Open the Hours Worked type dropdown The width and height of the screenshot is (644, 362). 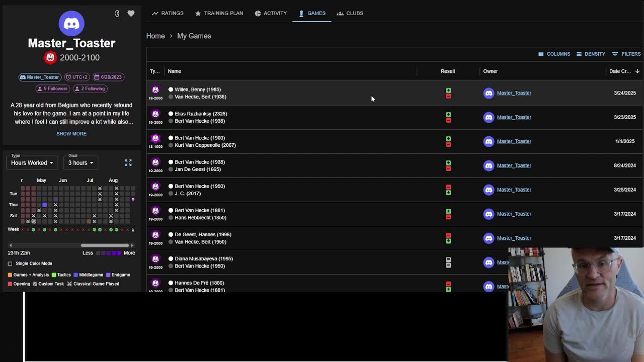32,163
